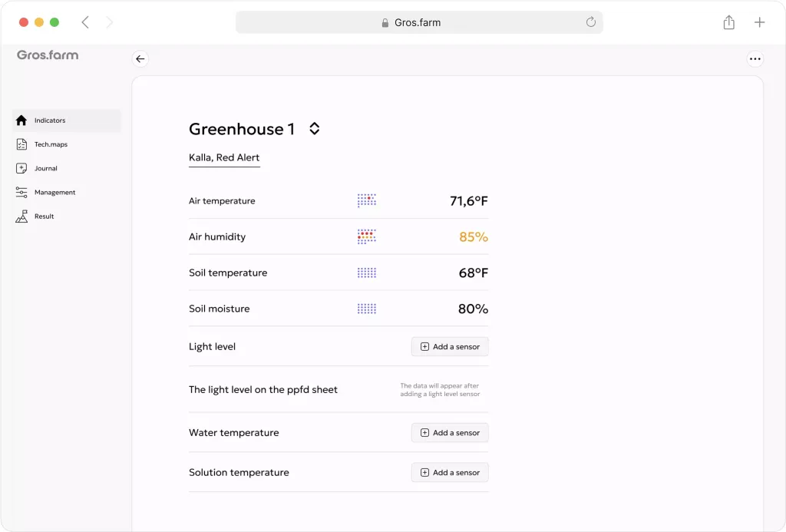Image resolution: width=786 pixels, height=532 pixels.
Task: Click the Soil temperature label
Action: (x=228, y=273)
